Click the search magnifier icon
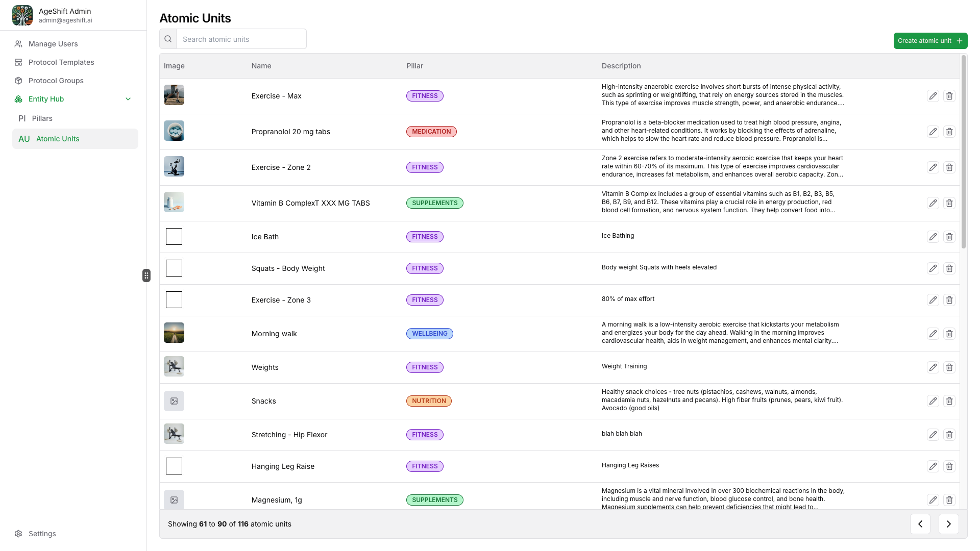The height and width of the screenshot is (551, 980). pyautogui.click(x=168, y=39)
